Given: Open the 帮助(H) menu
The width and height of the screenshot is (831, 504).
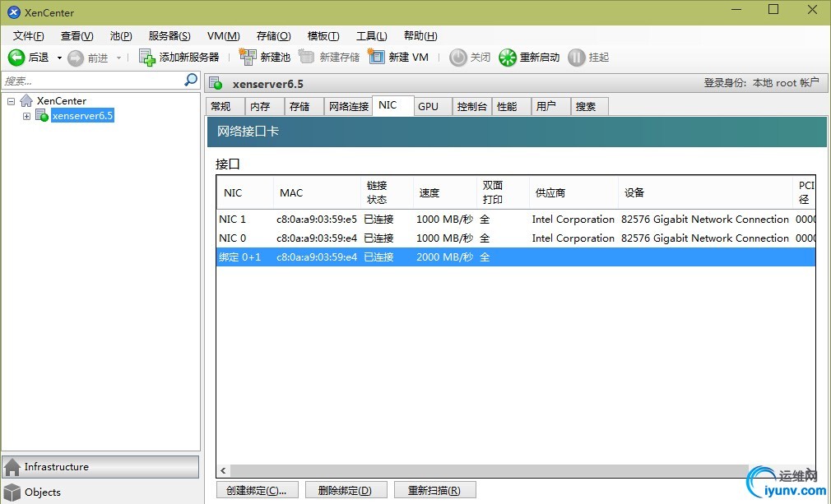Looking at the screenshot, I should click(x=420, y=36).
